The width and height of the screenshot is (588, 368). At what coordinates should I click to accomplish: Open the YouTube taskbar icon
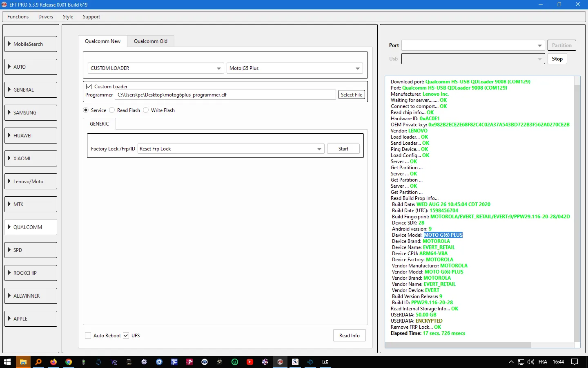250,362
